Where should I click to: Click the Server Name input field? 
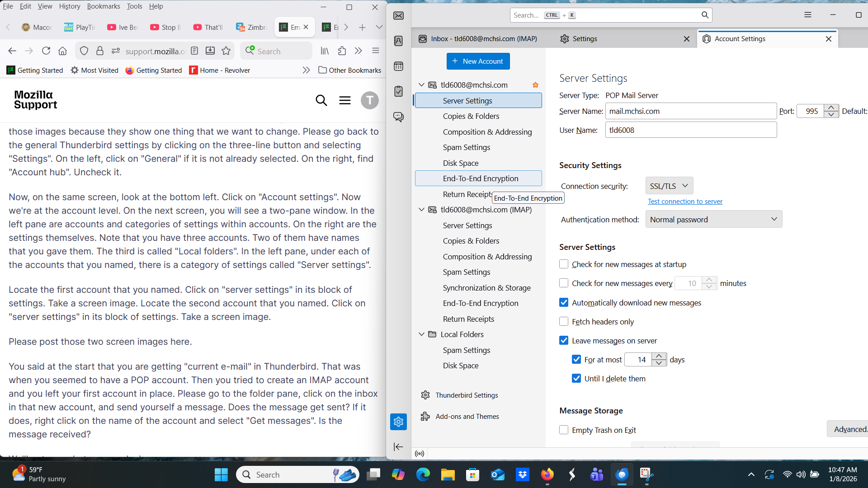(690, 111)
